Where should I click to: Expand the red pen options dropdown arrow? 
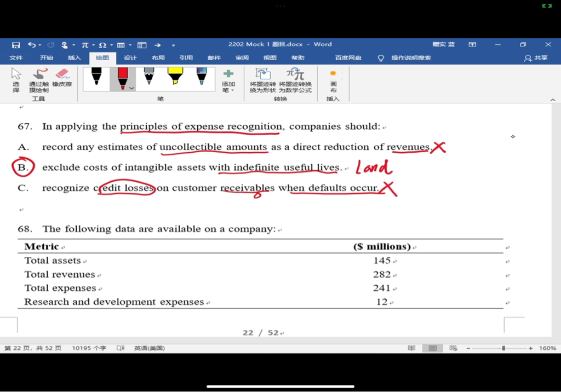[131, 88]
